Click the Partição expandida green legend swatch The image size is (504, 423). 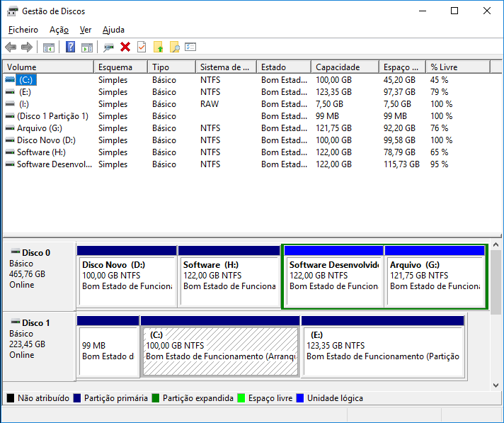coord(156,398)
